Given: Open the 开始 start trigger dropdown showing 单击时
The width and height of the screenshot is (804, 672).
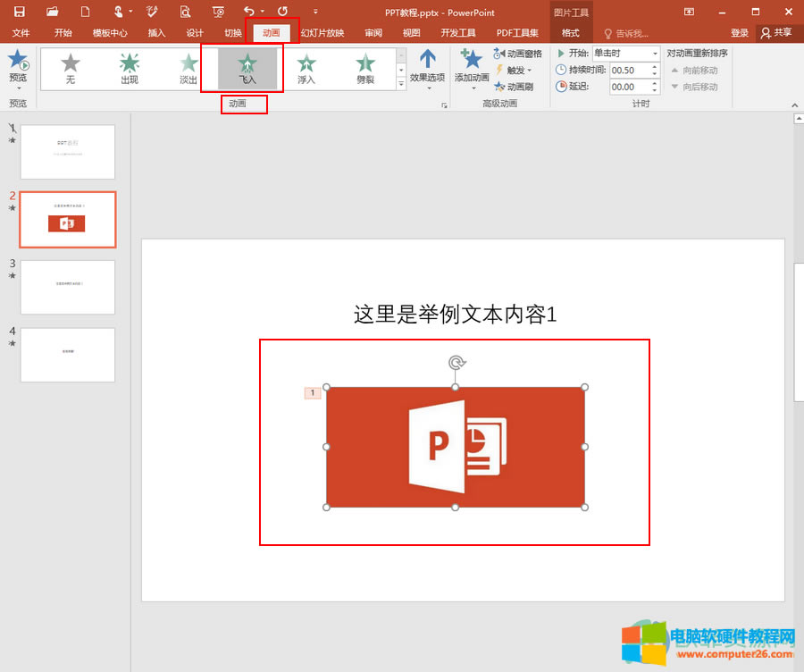Looking at the screenshot, I should [655, 54].
